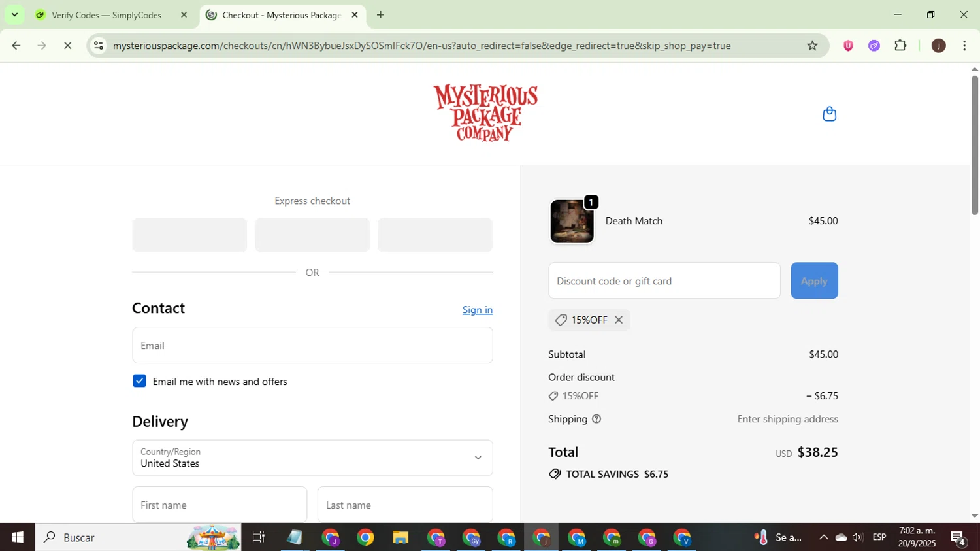Open the volume speaker tray icon
Image resolution: width=980 pixels, height=551 pixels.
858,537
